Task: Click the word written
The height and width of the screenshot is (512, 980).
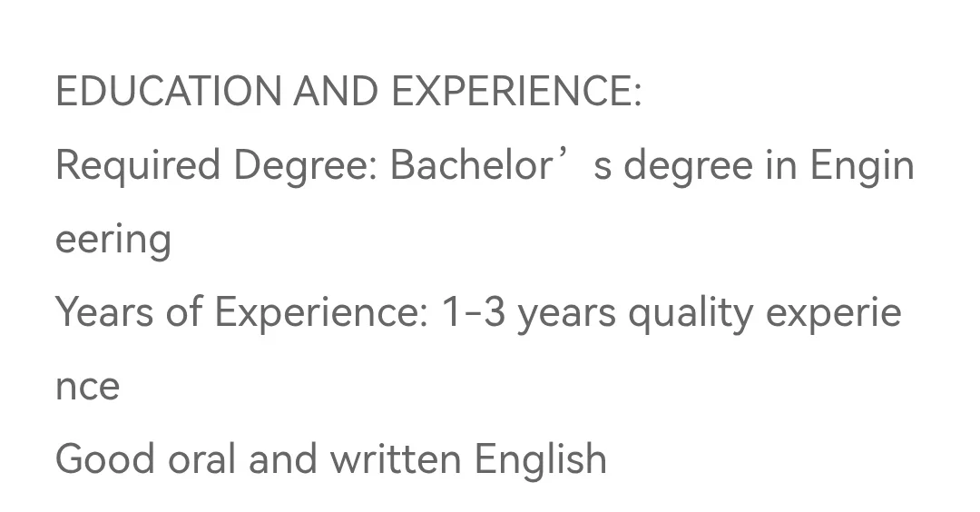Action: click(396, 458)
